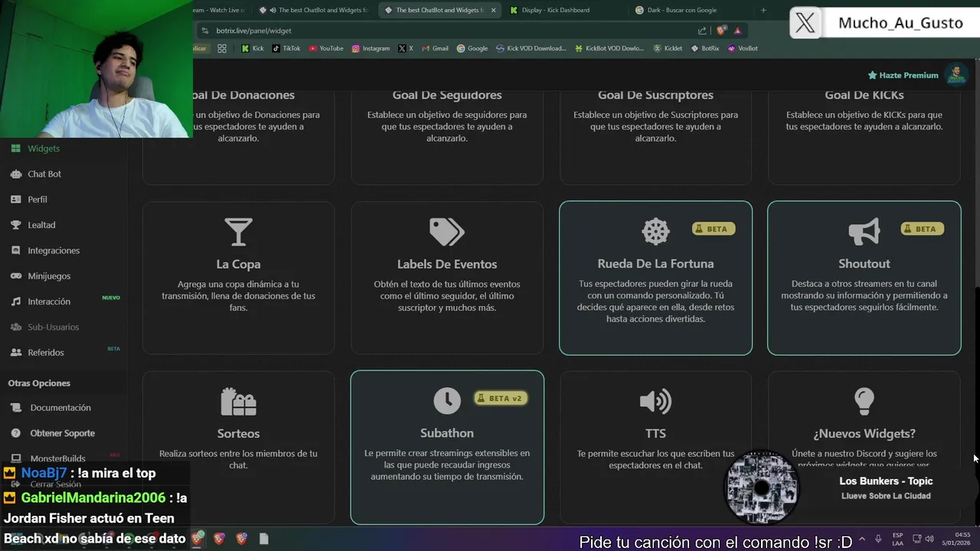Screen dimensions: 980x551
Task: Open the network icon in system tray
Action: click(x=916, y=539)
